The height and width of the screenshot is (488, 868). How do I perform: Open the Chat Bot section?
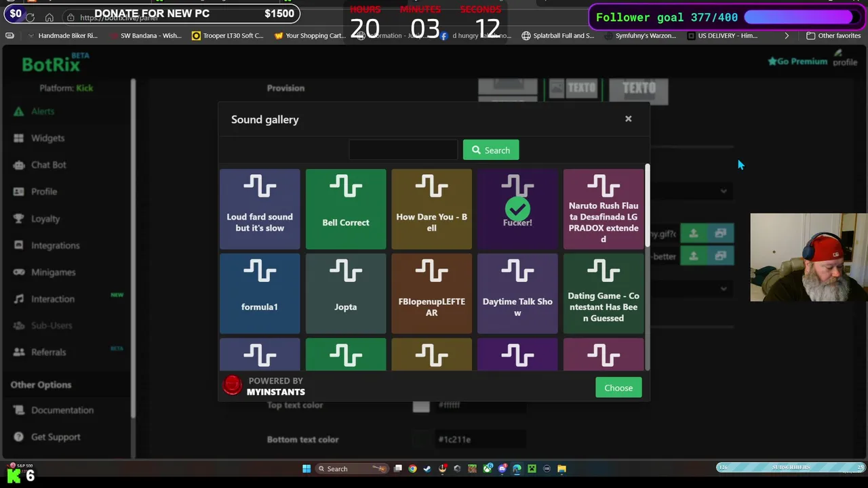tap(49, 165)
